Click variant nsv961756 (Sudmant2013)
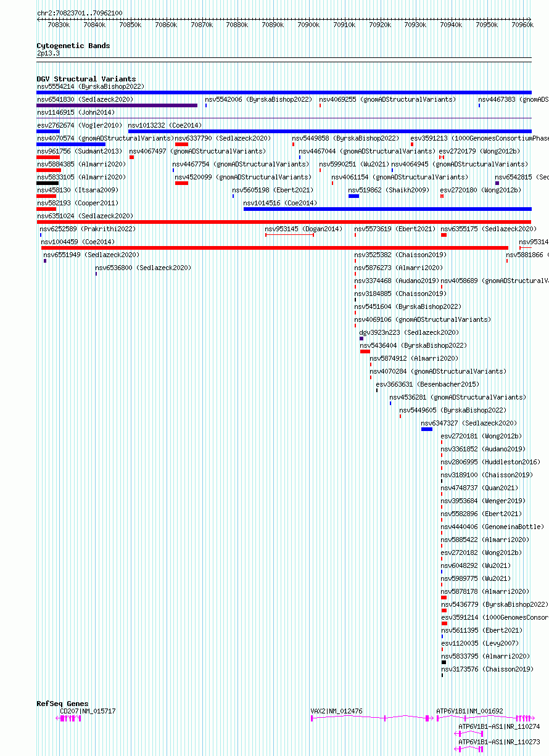This screenshot has width=549, height=756. [x=80, y=152]
